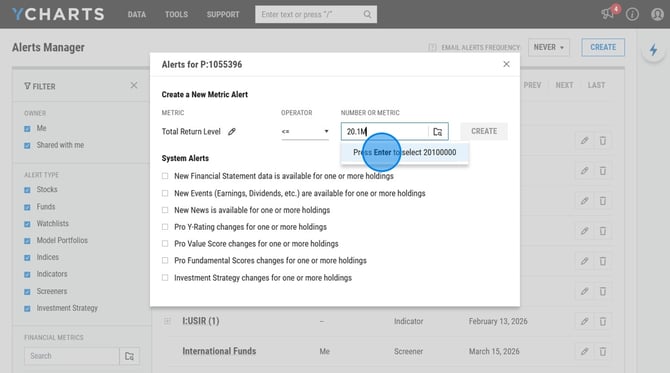Enable Pro Y-Rating changes alert
The image size is (670, 373).
pos(165,227)
